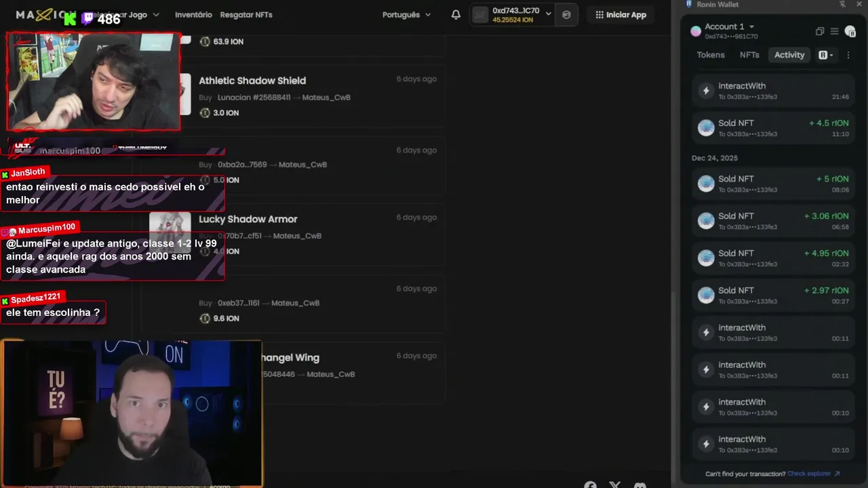Click Lunacian #25688411 seller name
Image resolution: width=868 pixels, height=488 pixels.
[x=254, y=98]
